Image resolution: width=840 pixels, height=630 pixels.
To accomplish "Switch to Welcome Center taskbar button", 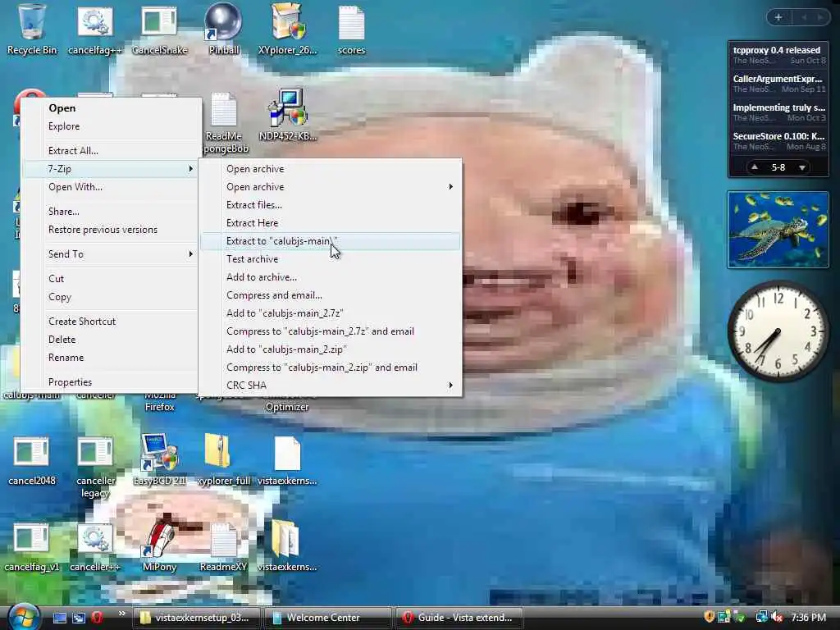I will [328, 618].
